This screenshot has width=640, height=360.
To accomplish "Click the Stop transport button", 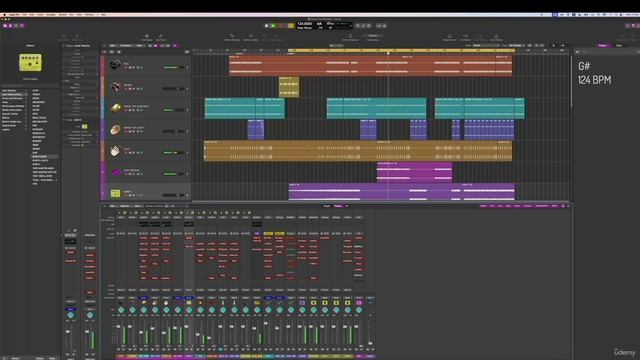I will (x=267, y=26).
